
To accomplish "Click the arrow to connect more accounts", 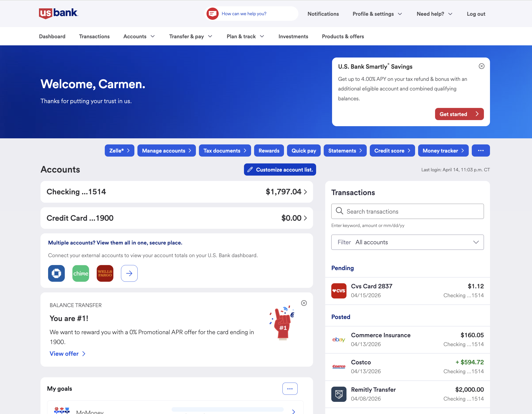I will pyautogui.click(x=129, y=273).
